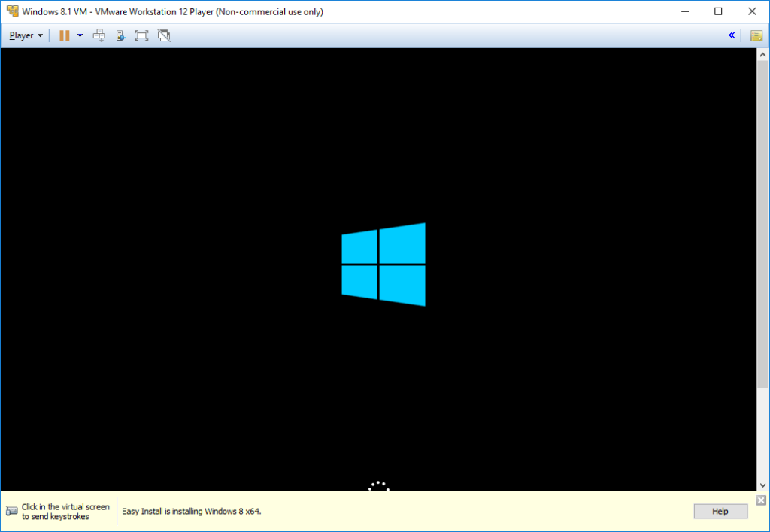
Task: Enter Unity mode
Action: [164, 35]
